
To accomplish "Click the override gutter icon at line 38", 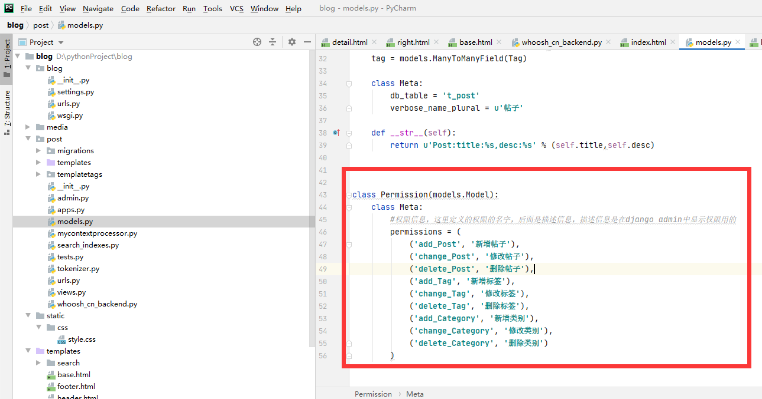I will [336, 133].
